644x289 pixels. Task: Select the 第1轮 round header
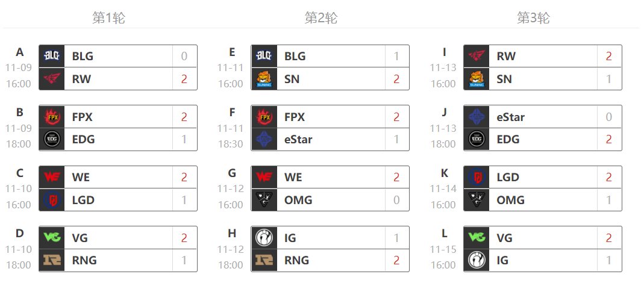pos(108,17)
